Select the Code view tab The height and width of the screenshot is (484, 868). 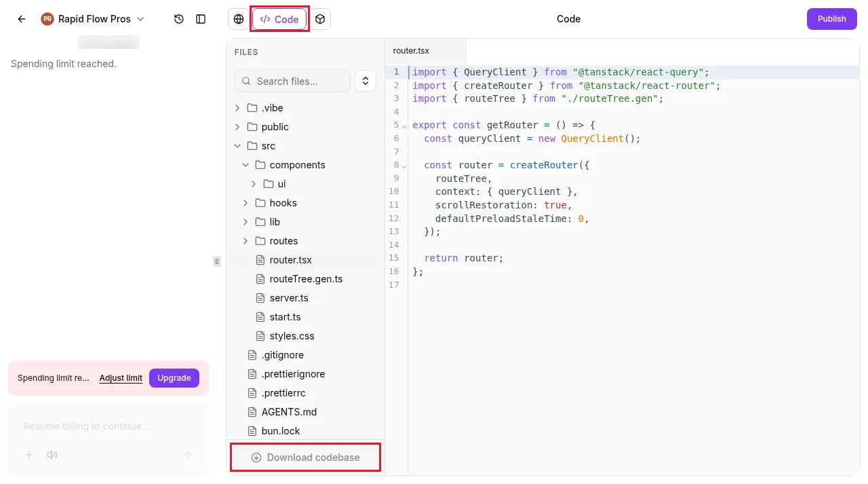coord(279,19)
